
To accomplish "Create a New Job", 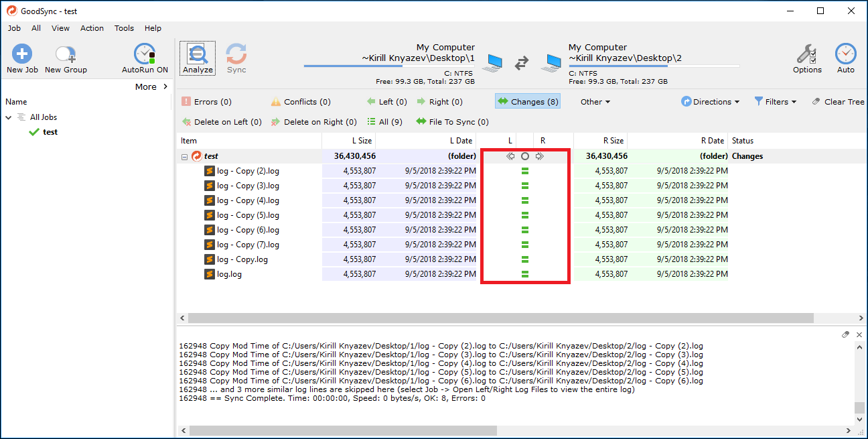I will click(22, 59).
